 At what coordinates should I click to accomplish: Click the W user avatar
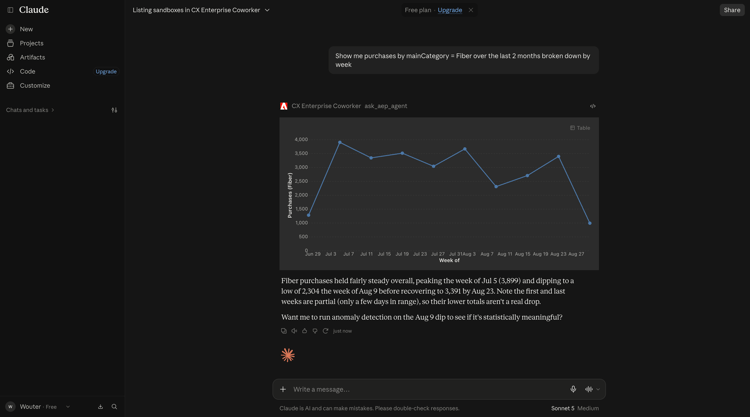[10, 407]
